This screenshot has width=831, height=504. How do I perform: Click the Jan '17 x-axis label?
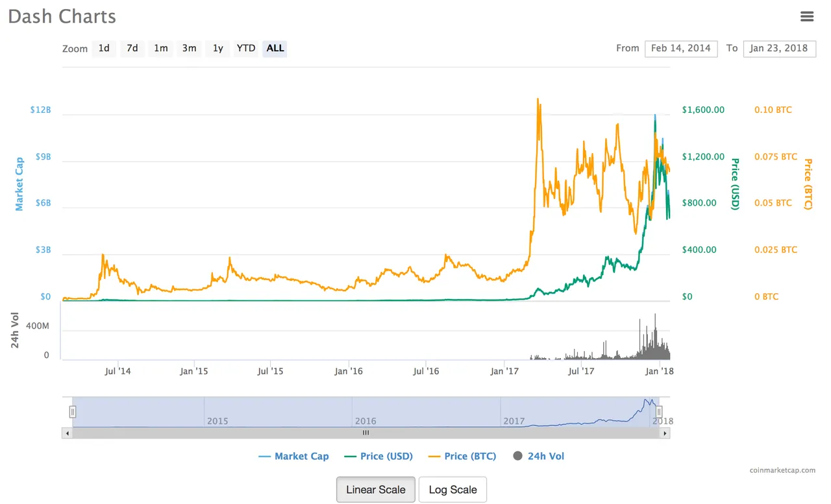pos(504,372)
